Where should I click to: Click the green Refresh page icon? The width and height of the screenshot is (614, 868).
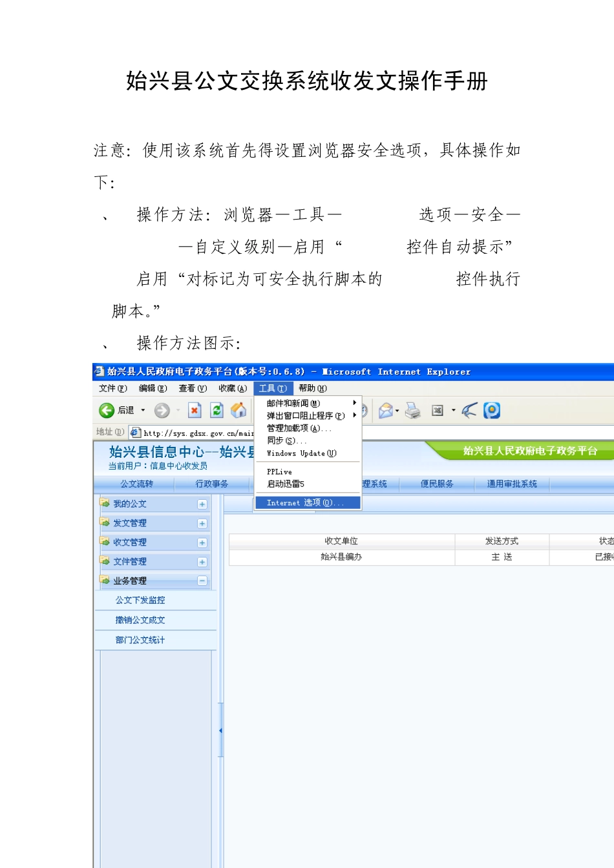point(217,410)
